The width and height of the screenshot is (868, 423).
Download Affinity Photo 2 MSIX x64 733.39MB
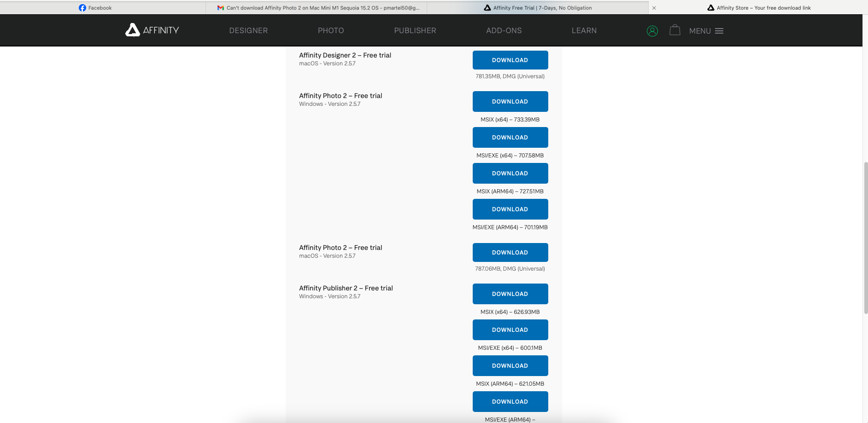(x=510, y=101)
